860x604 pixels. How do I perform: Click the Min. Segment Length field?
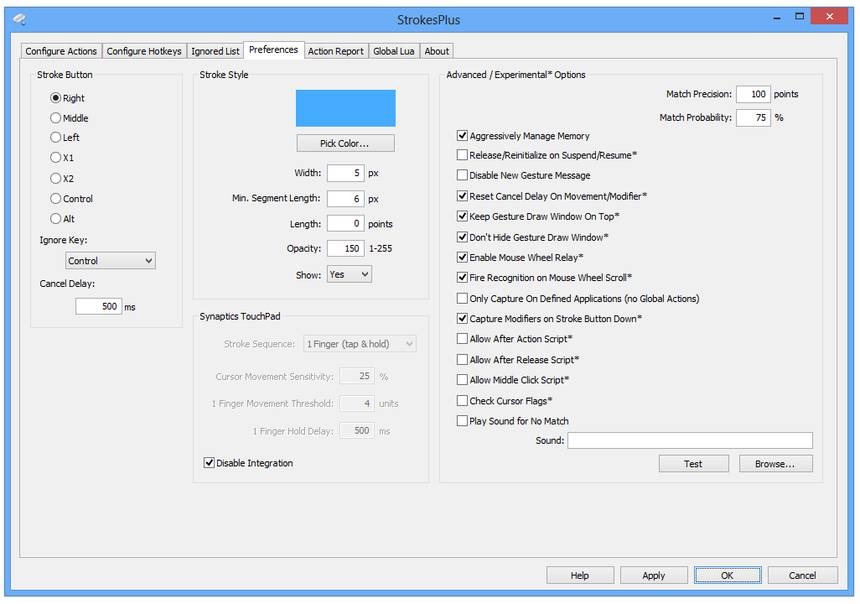click(346, 199)
